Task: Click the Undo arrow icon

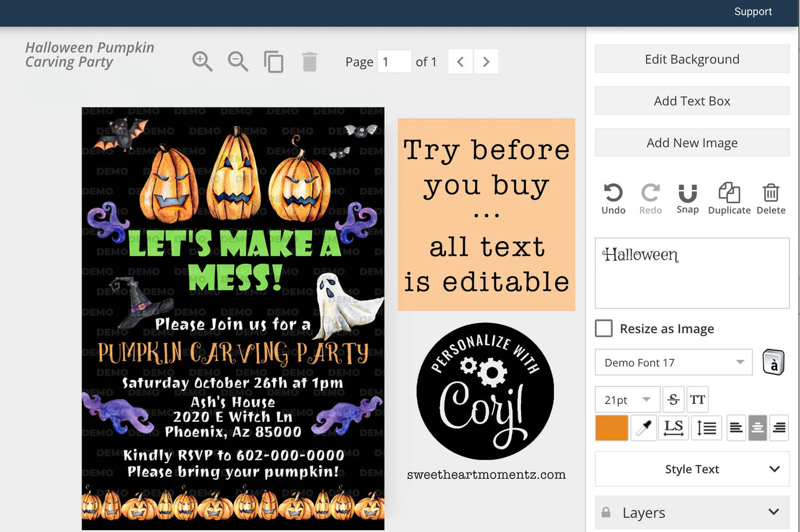Action: click(613, 193)
